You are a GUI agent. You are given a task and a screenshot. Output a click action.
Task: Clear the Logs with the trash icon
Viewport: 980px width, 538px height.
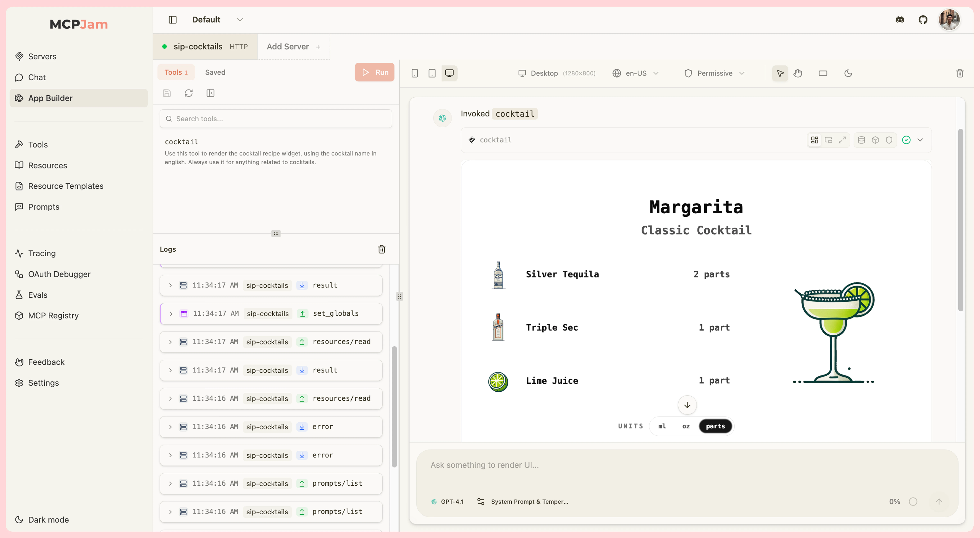[382, 249]
